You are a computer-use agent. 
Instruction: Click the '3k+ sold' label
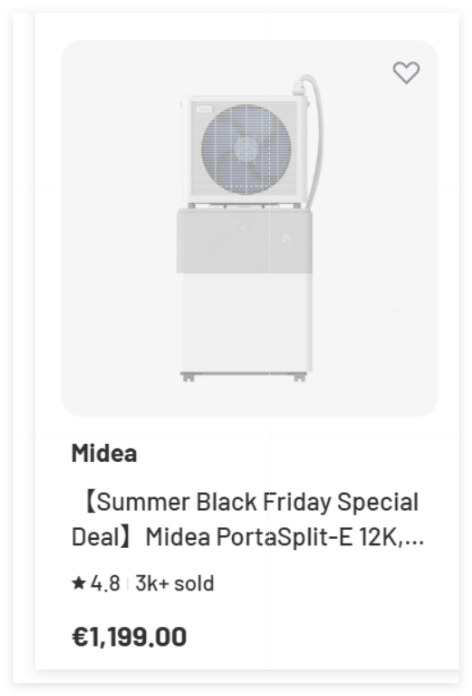175,583
